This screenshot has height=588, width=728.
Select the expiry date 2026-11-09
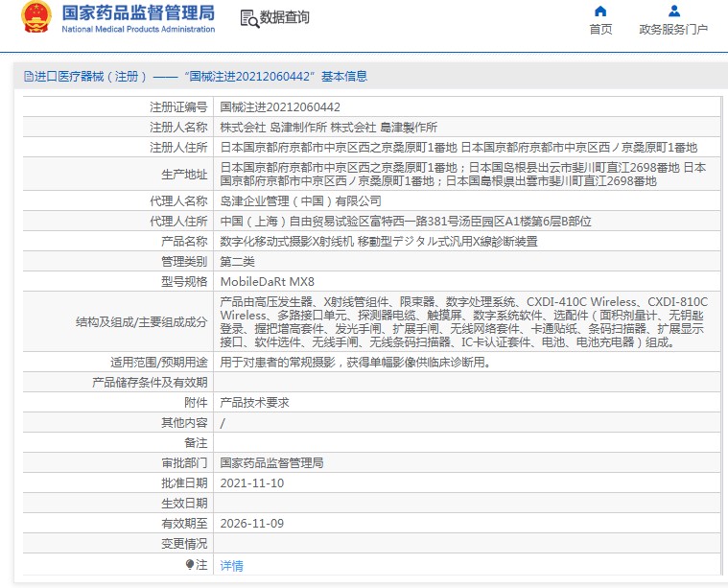[251, 524]
